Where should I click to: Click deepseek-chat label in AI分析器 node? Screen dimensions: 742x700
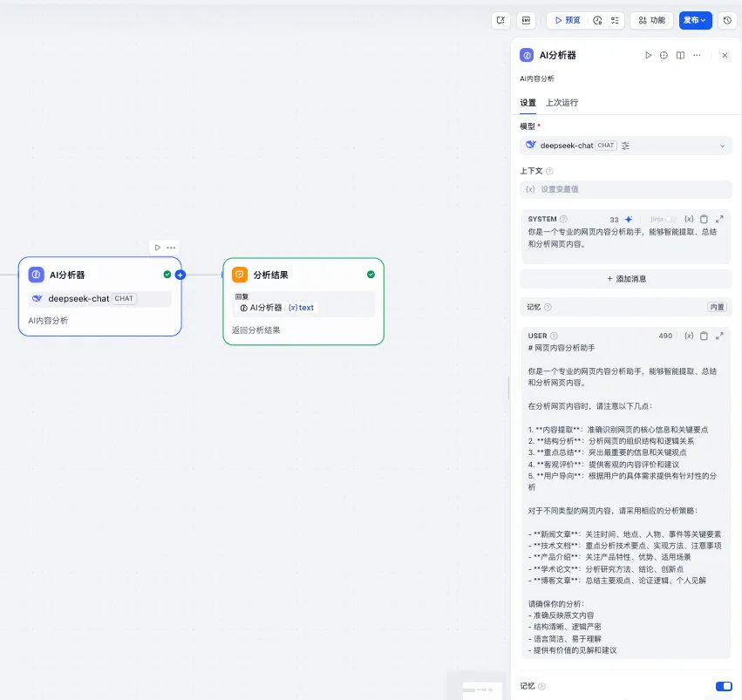point(78,299)
